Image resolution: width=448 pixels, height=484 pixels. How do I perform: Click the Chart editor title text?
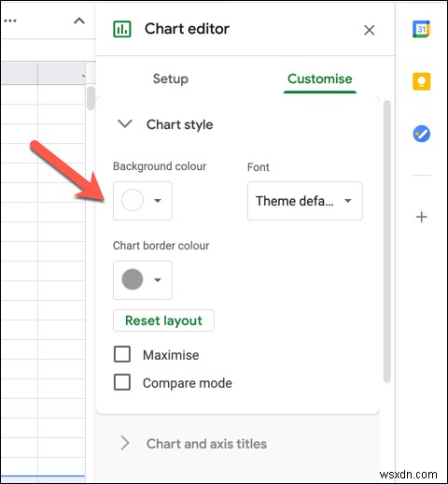[x=187, y=29]
